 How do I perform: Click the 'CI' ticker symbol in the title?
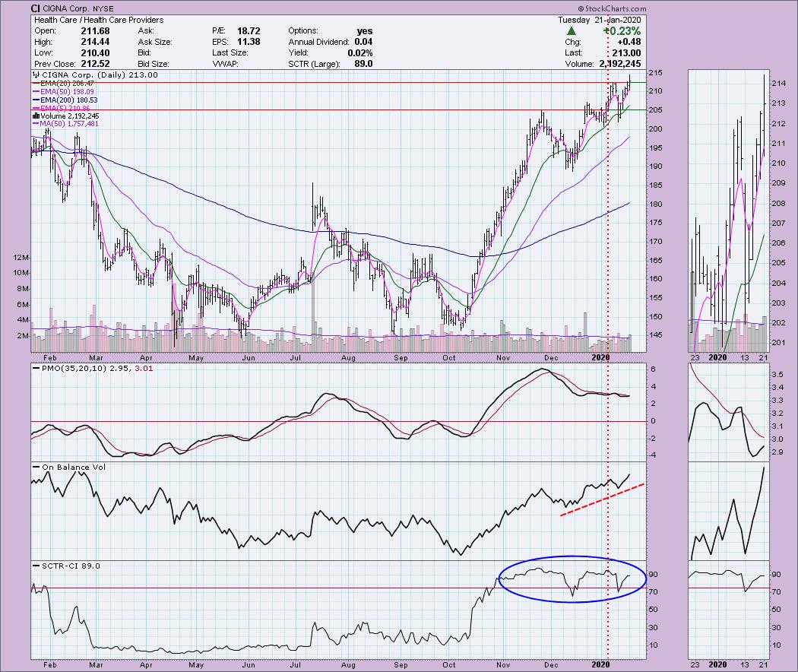(36, 8)
